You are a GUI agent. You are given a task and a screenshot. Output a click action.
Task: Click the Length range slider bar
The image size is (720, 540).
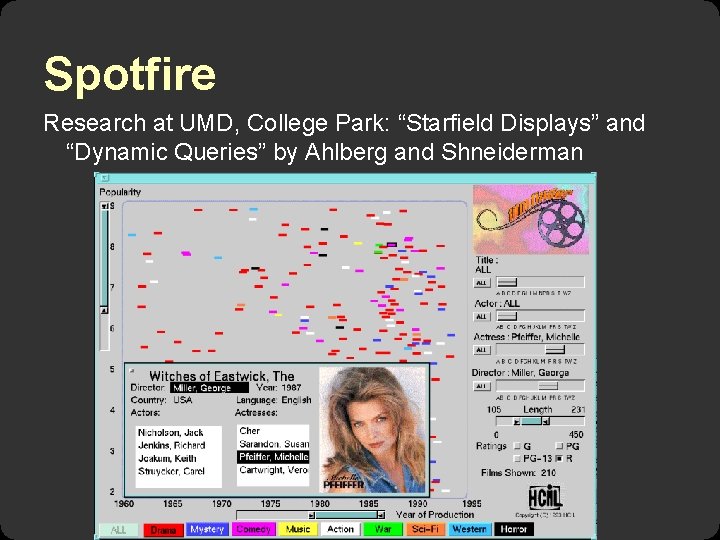coord(532,422)
